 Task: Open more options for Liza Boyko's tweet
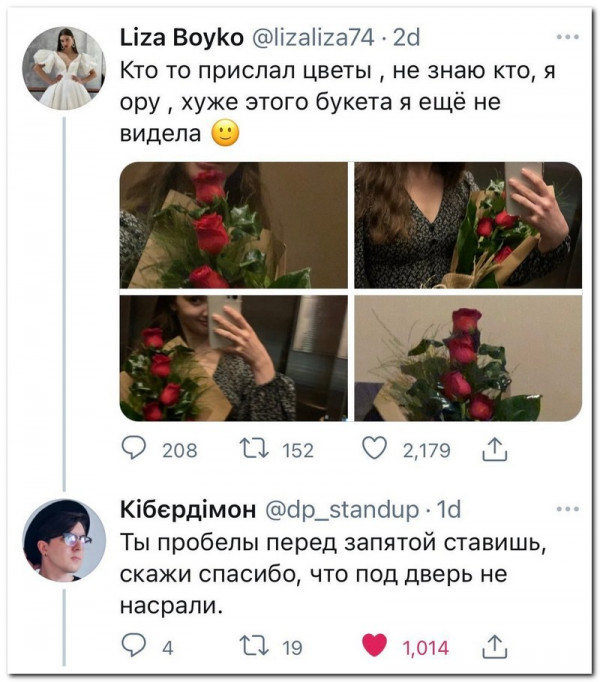tap(567, 38)
